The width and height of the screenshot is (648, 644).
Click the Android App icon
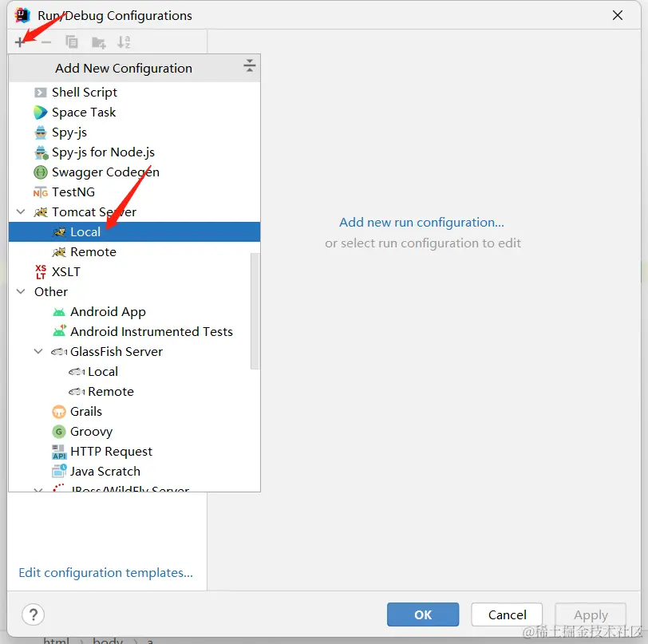(x=59, y=312)
